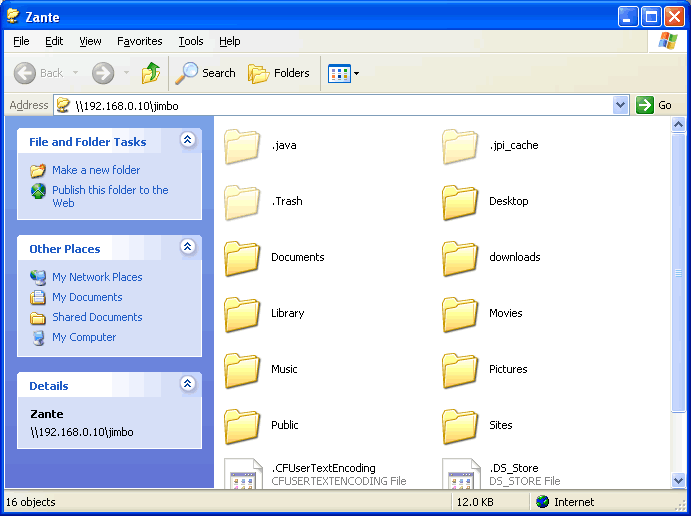Select the Library folder icon

(242, 314)
